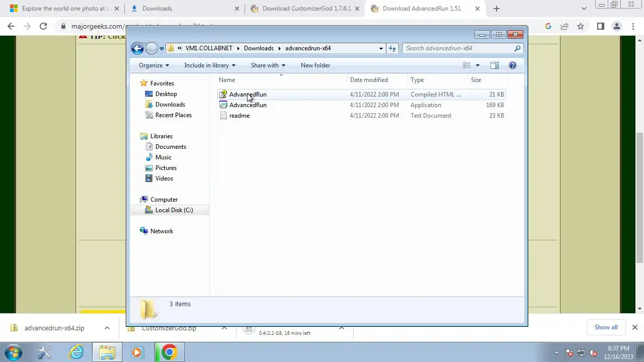Open Windows Media Player from taskbar
Viewport: 644px width, 362px height.
tap(137, 352)
